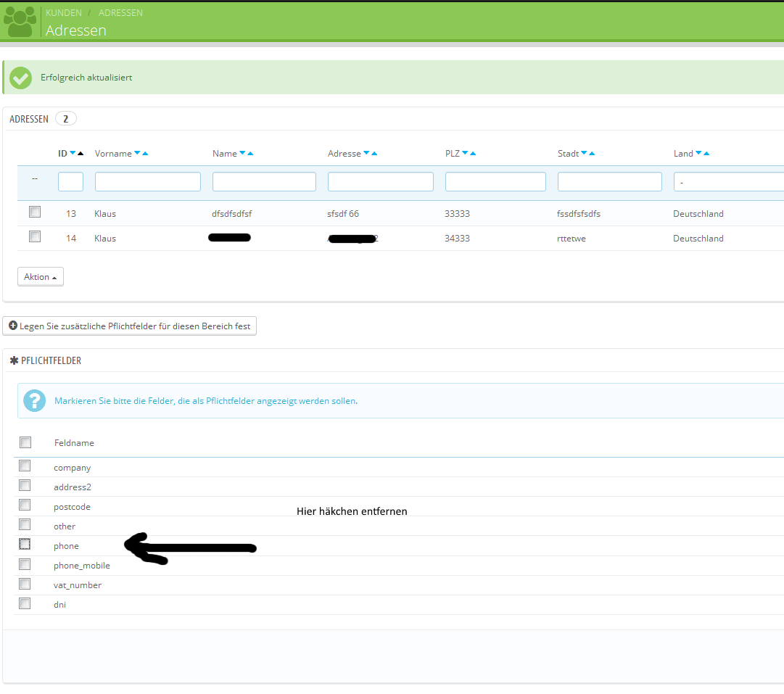Viewport: 784px width, 694px height.
Task: Click postal code 34333 cell
Action: click(457, 238)
